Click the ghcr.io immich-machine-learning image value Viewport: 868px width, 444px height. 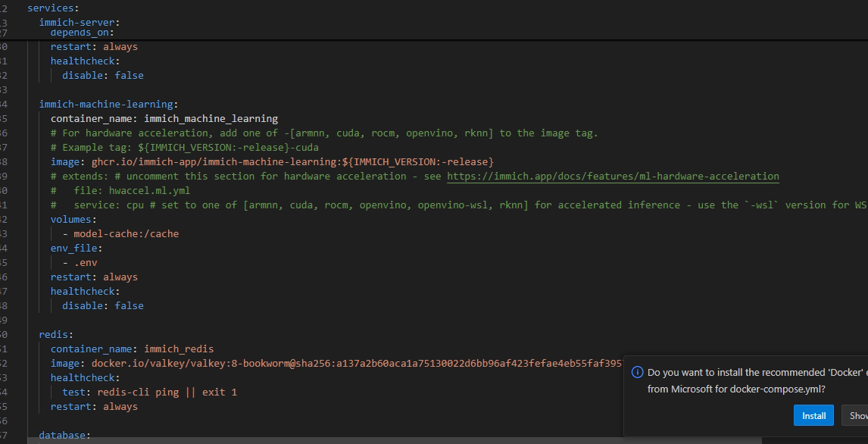[x=292, y=162]
